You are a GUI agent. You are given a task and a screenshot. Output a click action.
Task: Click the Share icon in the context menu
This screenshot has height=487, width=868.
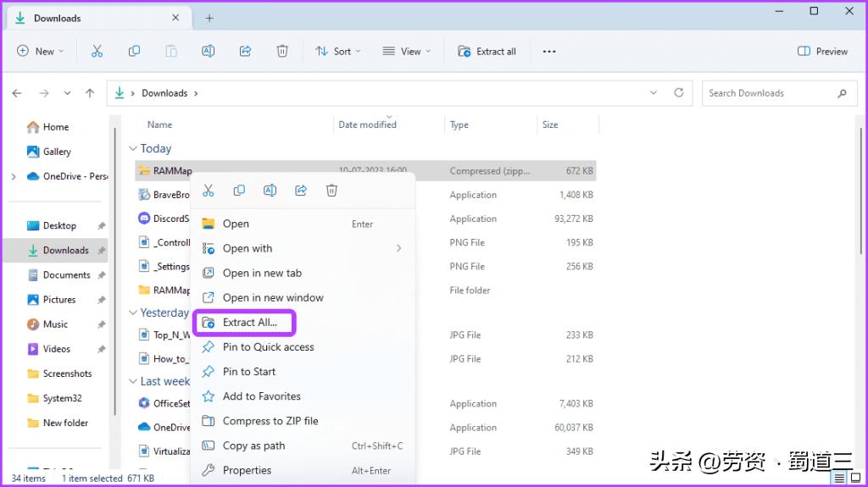[301, 191]
